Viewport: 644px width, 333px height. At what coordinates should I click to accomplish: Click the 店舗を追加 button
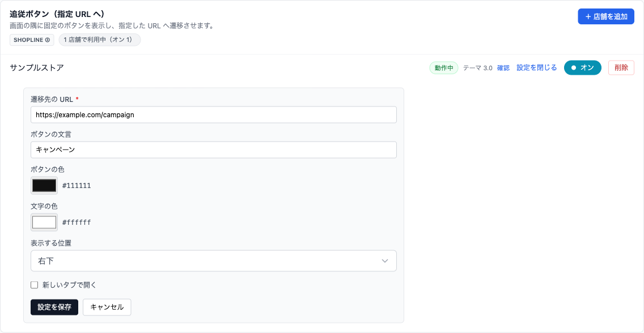click(x=606, y=17)
